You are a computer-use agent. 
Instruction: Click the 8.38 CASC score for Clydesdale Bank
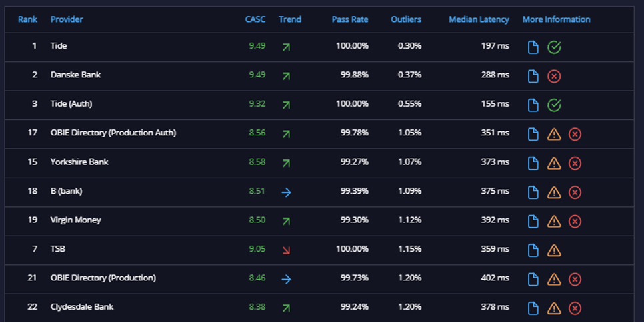(x=257, y=306)
